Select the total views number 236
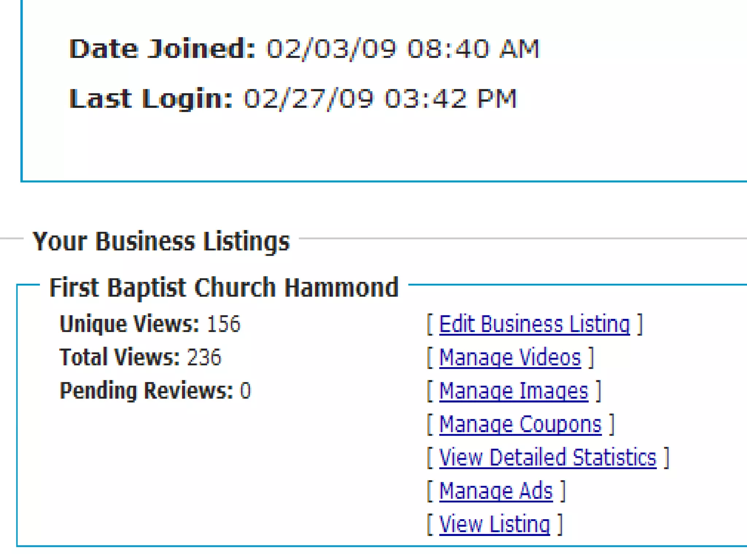 tap(204, 357)
